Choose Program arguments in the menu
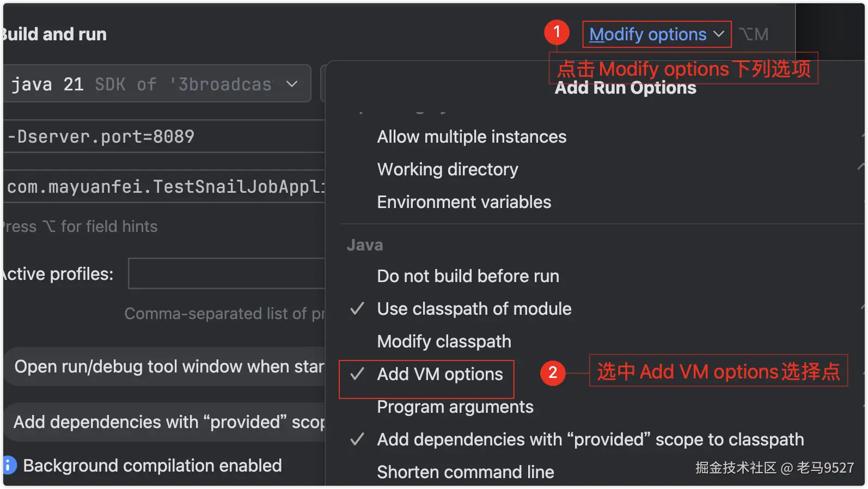The height and width of the screenshot is (489, 868). [x=455, y=407]
